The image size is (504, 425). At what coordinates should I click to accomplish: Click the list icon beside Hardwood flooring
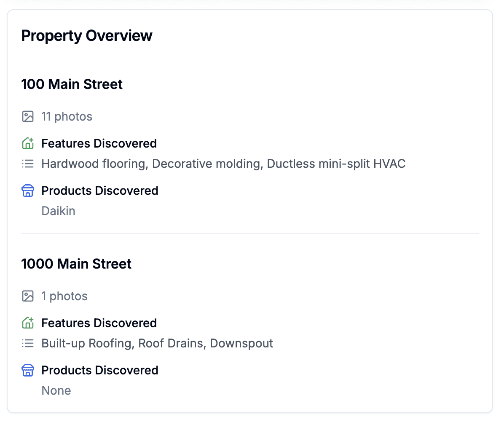(x=28, y=164)
